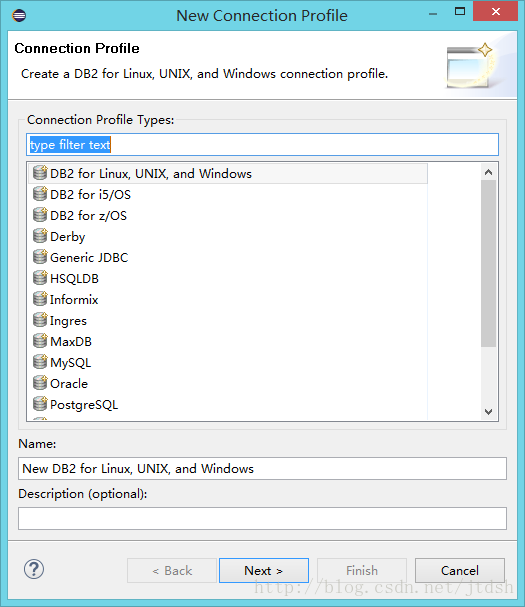Focus the type filter text field

(262, 144)
